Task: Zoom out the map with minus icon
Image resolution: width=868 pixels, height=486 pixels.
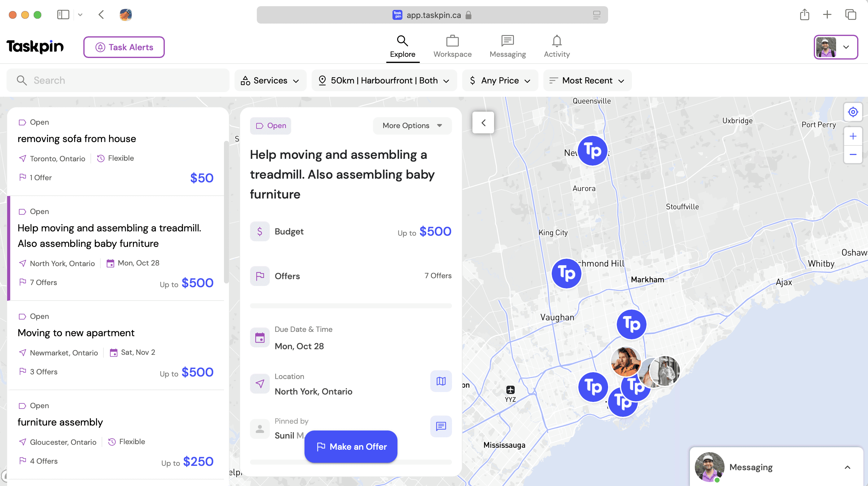Action: pyautogui.click(x=853, y=154)
